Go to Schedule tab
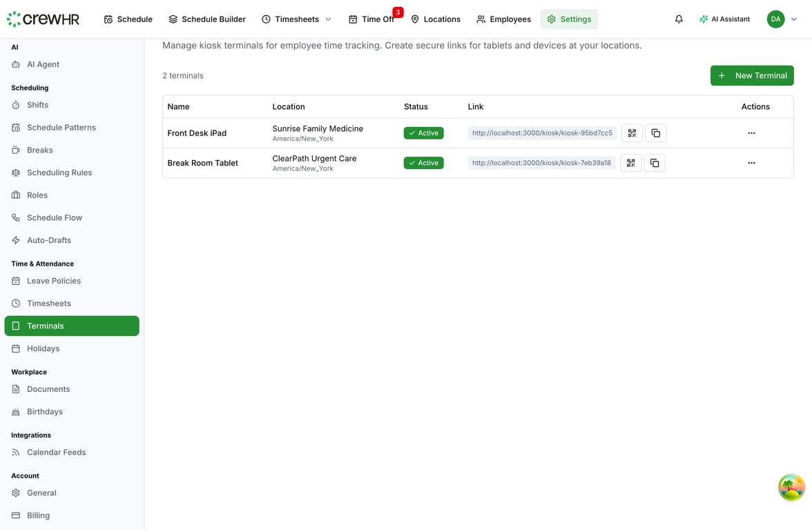This screenshot has width=812, height=530. 128,19
